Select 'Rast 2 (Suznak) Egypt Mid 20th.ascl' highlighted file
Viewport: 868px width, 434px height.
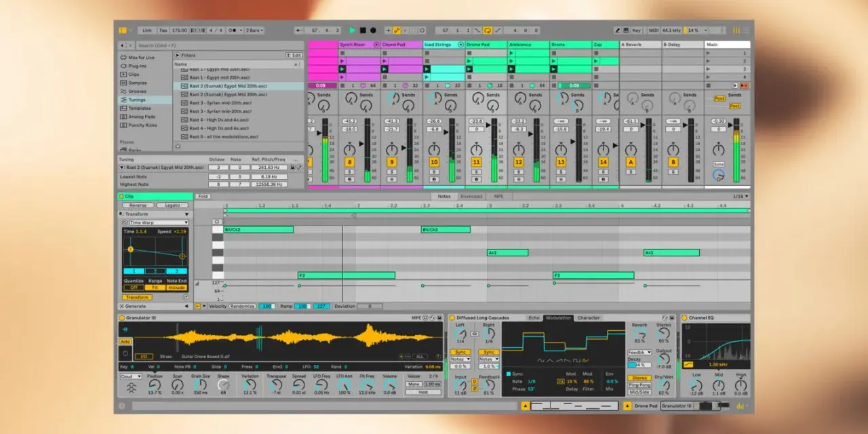click(239, 86)
